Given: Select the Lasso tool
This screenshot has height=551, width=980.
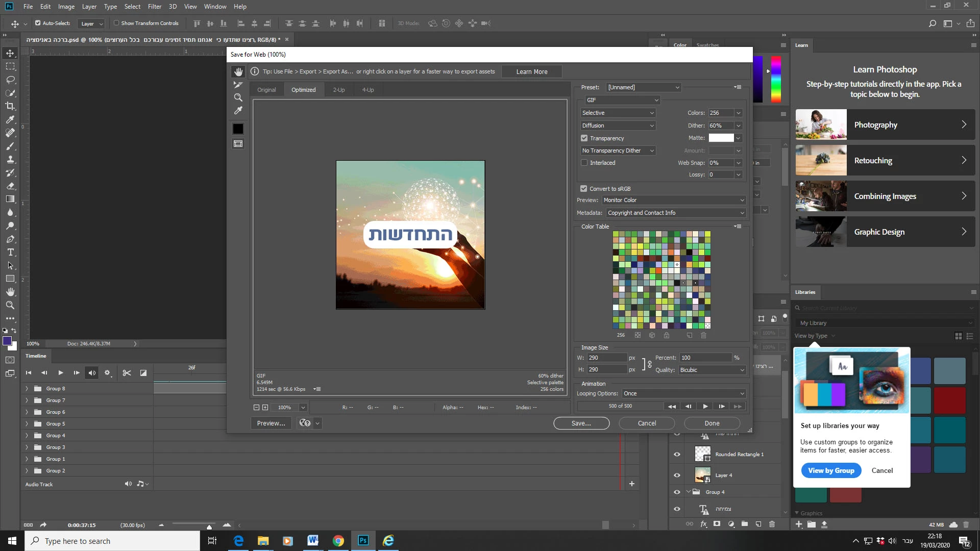Looking at the screenshot, I should [10, 80].
